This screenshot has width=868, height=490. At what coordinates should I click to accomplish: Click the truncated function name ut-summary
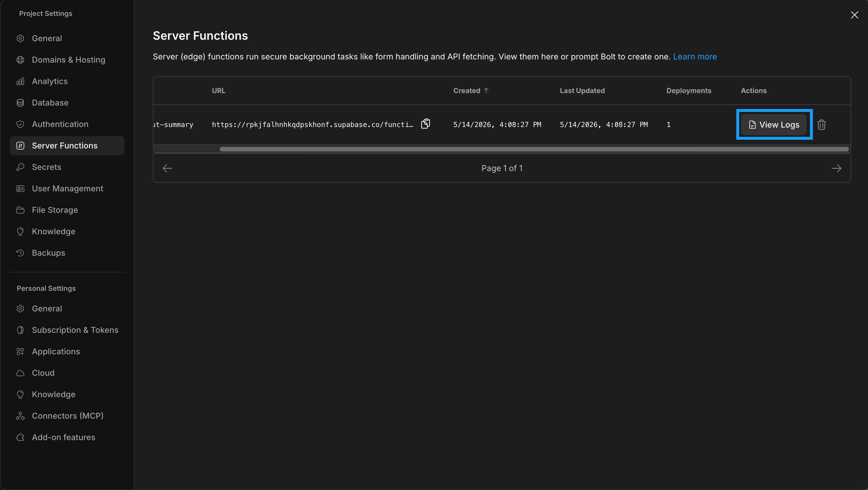(173, 125)
